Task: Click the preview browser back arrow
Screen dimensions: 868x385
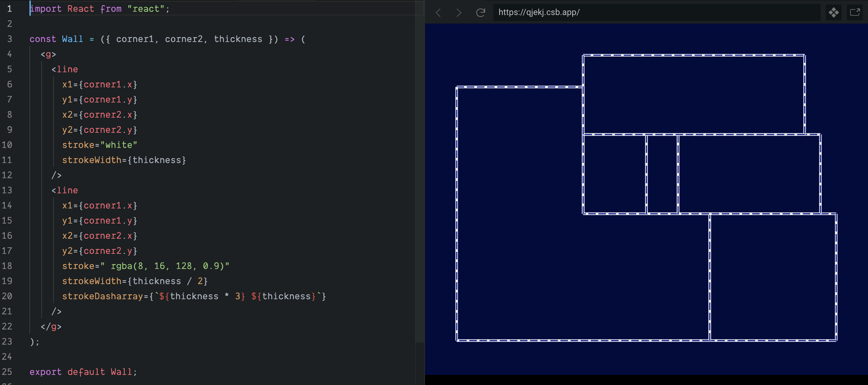Action: pyautogui.click(x=438, y=13)
